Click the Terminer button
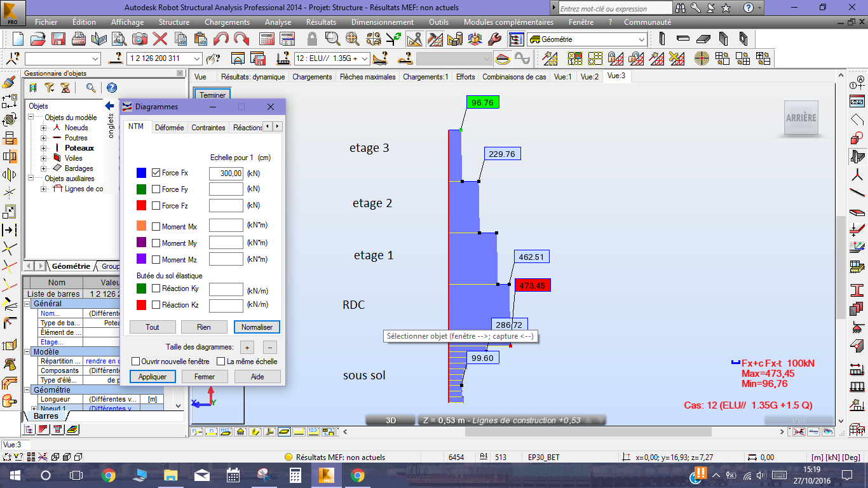The image size is (868, 488). (213, 95)
